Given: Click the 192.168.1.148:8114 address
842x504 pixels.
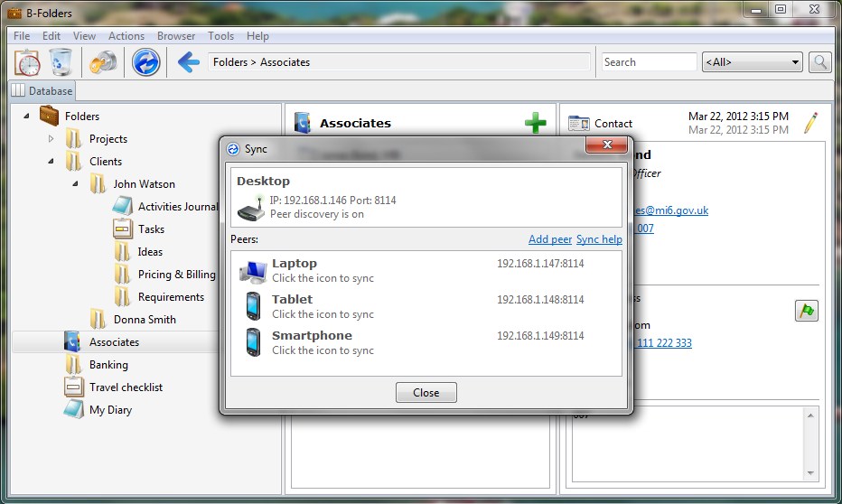Looking at the screenshot, I should click(x=540, y=300).
